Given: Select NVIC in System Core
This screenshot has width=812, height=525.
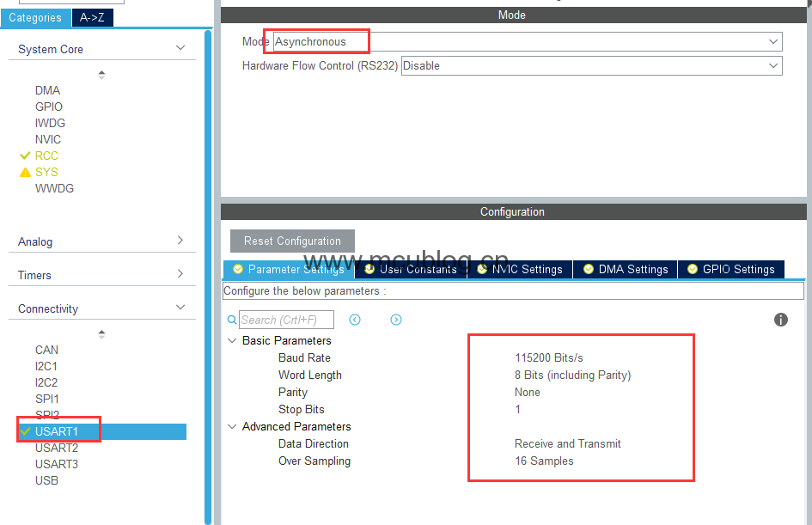Looking at the screenshot, I should (x=48, y=139).
